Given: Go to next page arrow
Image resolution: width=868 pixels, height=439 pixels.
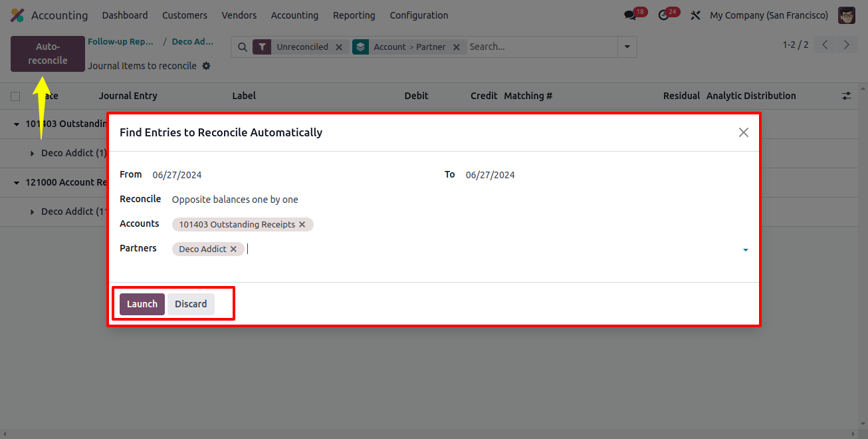Looking at the screenshot, I should (846, 45).
